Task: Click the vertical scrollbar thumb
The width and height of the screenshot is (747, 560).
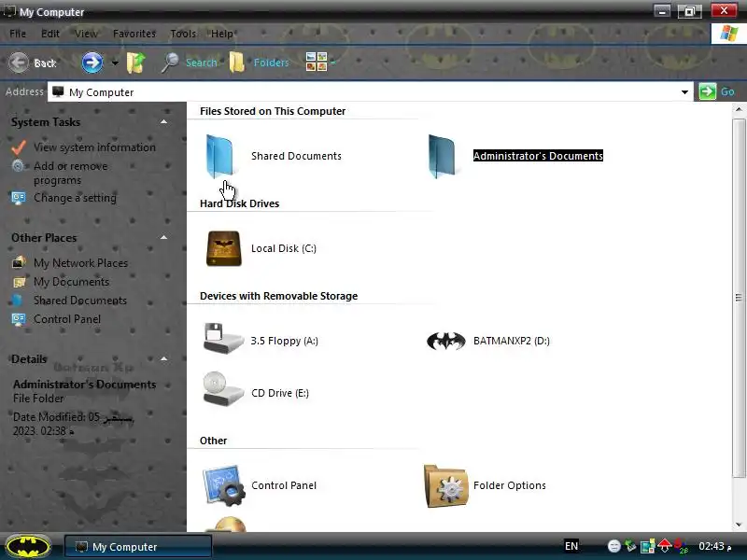Action: 739,298
